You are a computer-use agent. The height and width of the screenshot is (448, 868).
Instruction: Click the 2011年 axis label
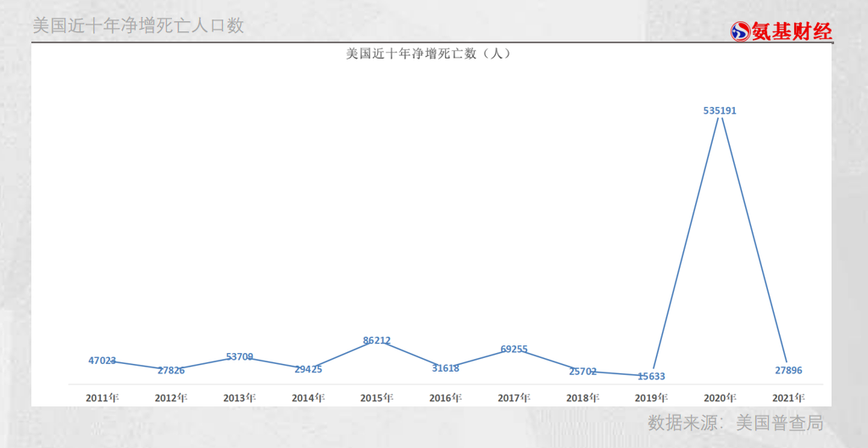(x=103, y=397)
